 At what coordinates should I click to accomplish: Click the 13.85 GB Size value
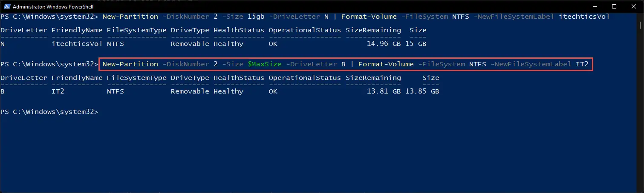click(422, 91)
